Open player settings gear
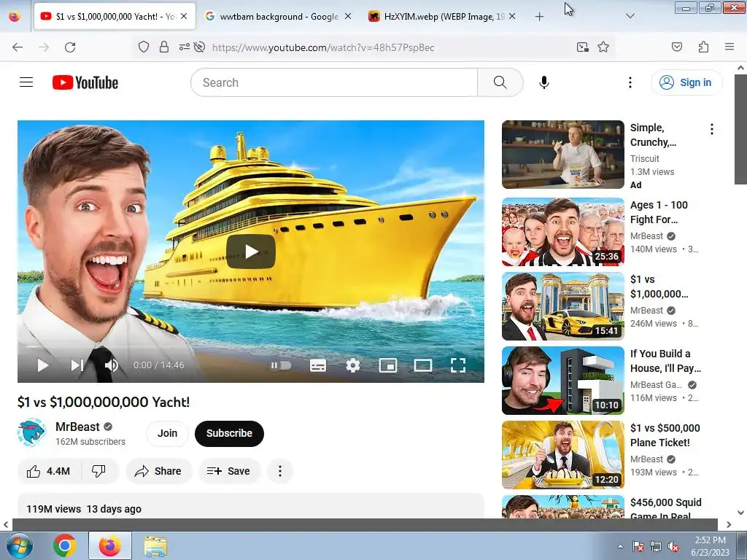This screenshot has height=560, width=747. click(x=352, y=365)
